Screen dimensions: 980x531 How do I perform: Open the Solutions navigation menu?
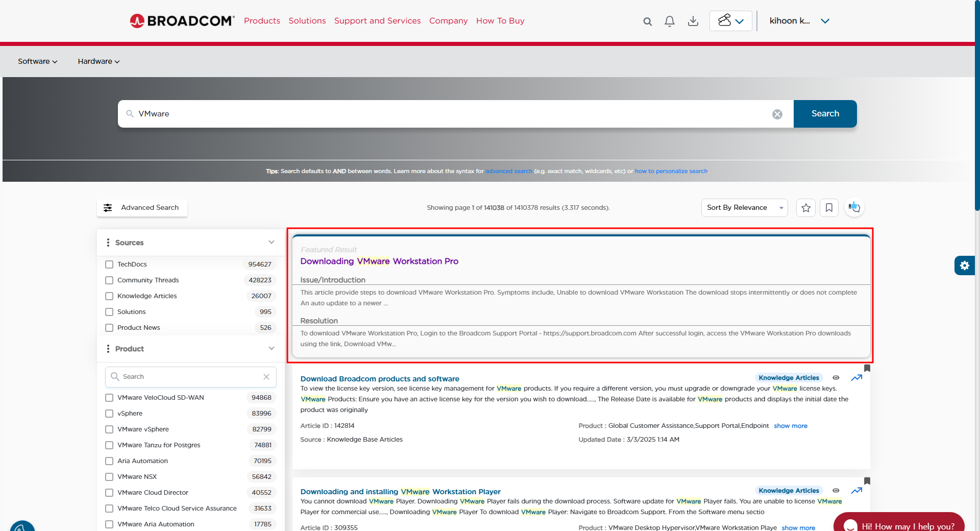307,21
